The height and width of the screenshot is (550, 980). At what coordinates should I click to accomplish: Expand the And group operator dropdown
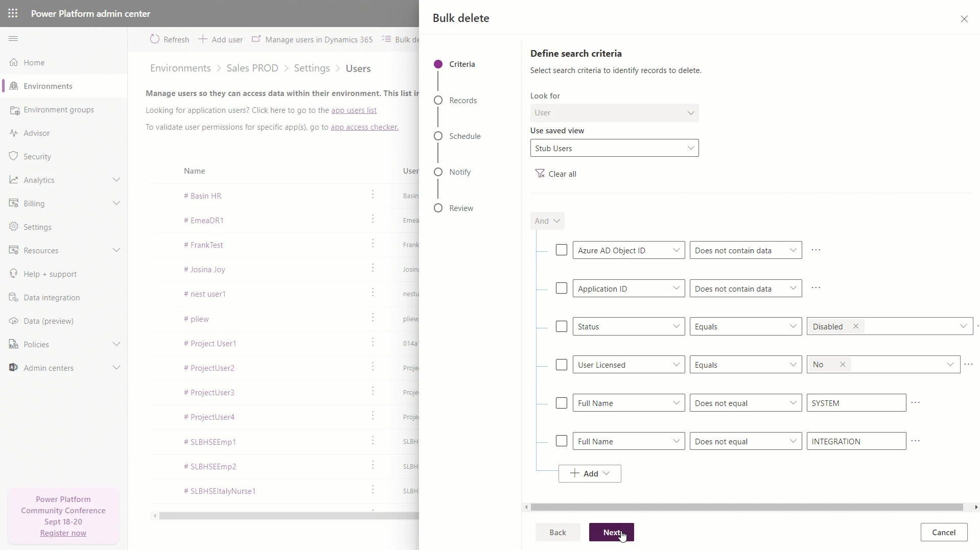coord(547,221)
